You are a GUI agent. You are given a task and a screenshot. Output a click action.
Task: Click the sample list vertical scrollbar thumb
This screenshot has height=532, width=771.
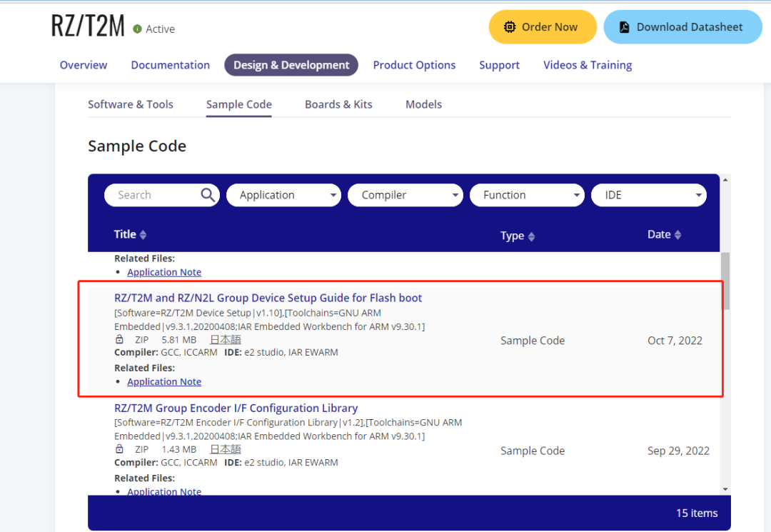coord(725,281)
